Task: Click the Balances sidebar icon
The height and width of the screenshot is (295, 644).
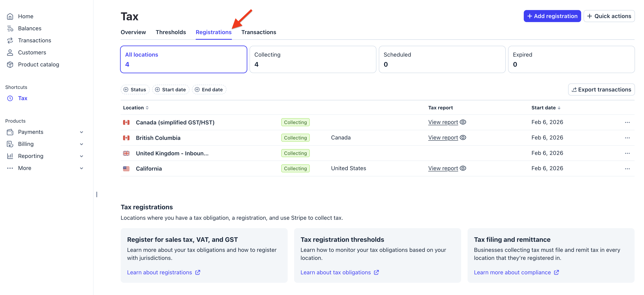Action: 10,28
